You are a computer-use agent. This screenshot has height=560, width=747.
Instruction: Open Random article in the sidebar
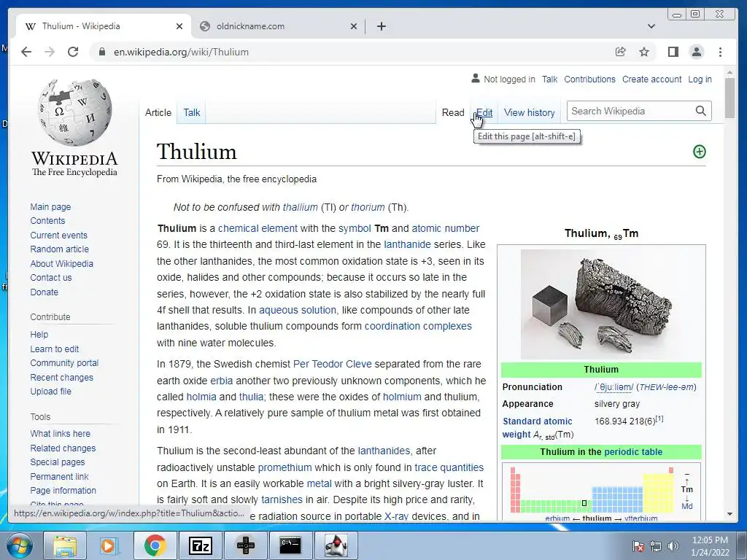click(x=60, y=249)
